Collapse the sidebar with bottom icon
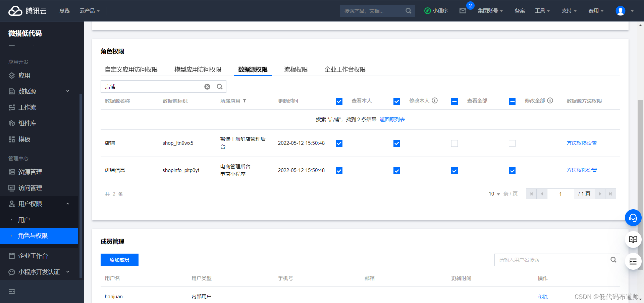Screen dimensions: 644x303 [12, 292]
